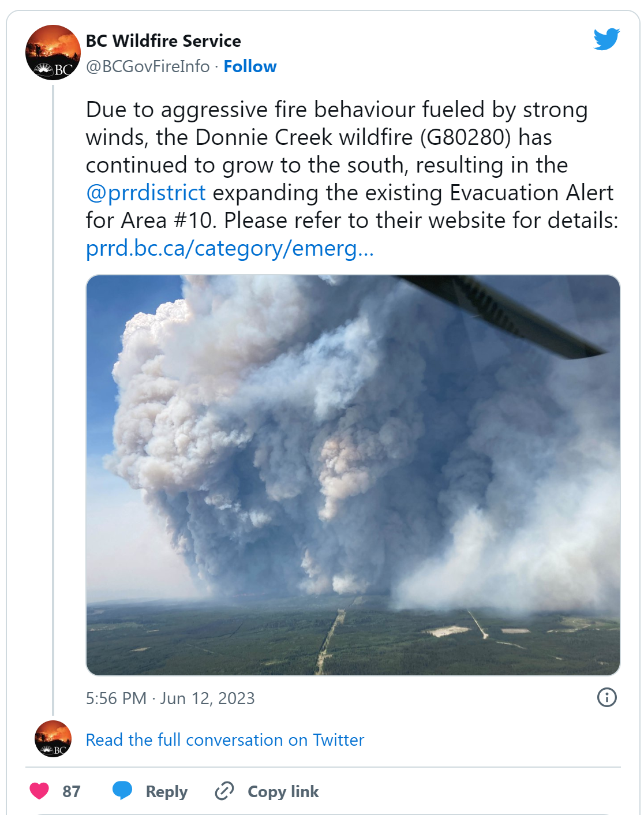Open the tweet info circle icon
Screen dimensions: 644x815
tap(606, 697)
